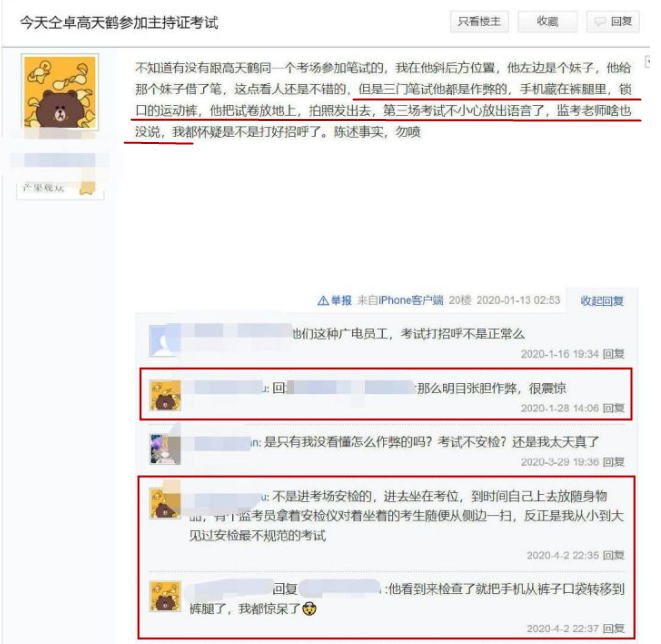Reply to the comment dated 2020-1-28 14:06

coord(613,408)
